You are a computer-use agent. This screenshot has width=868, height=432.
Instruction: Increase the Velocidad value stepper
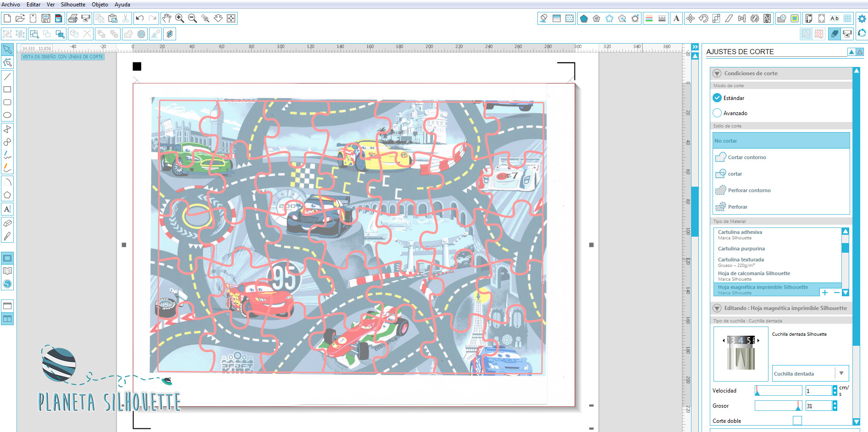point(835,388)
